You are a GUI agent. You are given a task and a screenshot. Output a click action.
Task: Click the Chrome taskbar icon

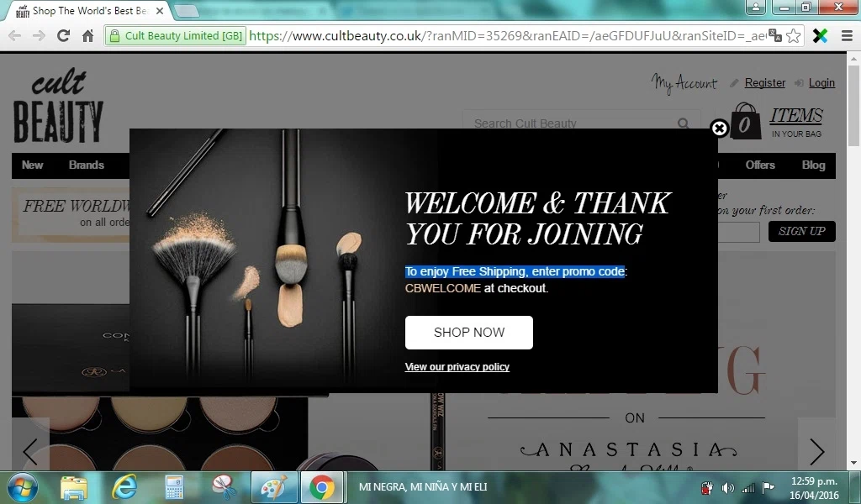(x=322, y=487)
